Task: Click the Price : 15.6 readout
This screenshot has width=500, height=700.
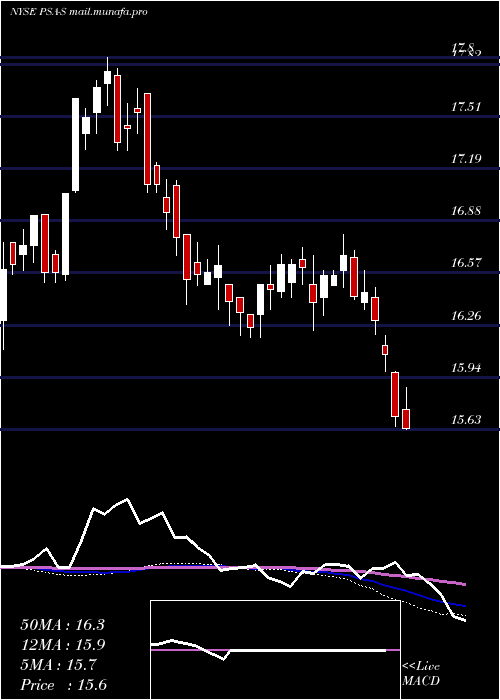Action: click(63, 685)
